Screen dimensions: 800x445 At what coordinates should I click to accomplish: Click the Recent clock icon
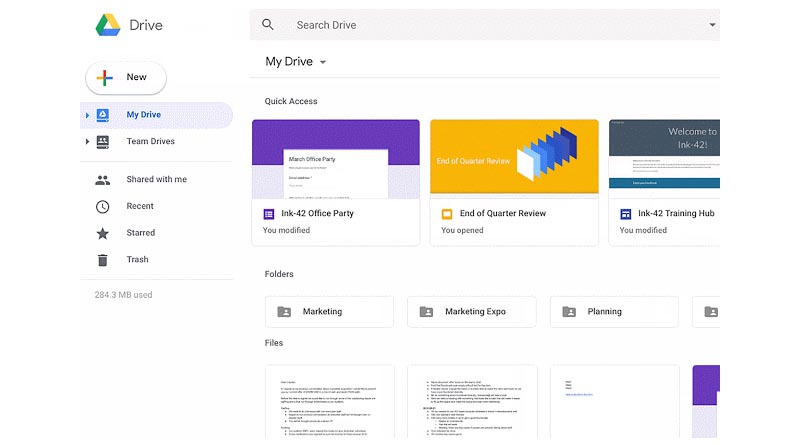click(103, 206)
